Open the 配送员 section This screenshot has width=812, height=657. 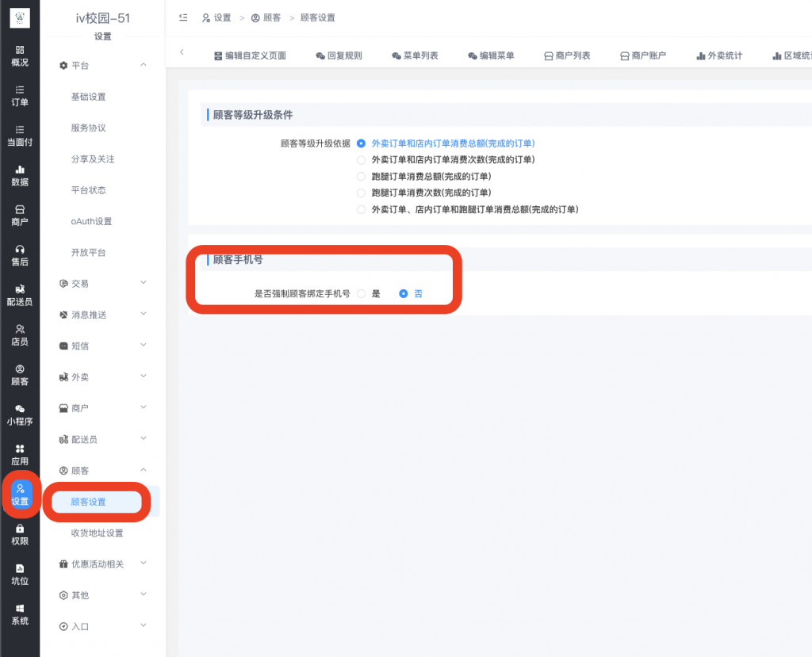pyautogui.click(x=20, y=296)
